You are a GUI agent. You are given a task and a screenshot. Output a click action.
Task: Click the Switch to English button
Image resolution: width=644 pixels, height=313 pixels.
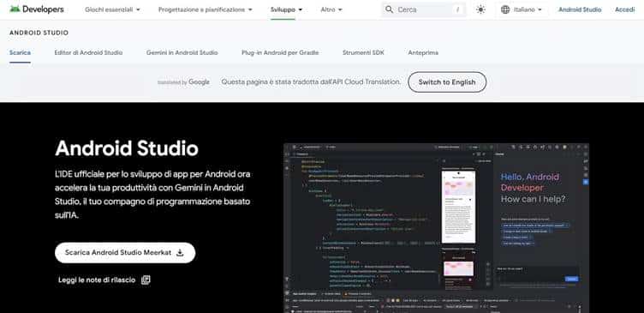coord(447,81)
